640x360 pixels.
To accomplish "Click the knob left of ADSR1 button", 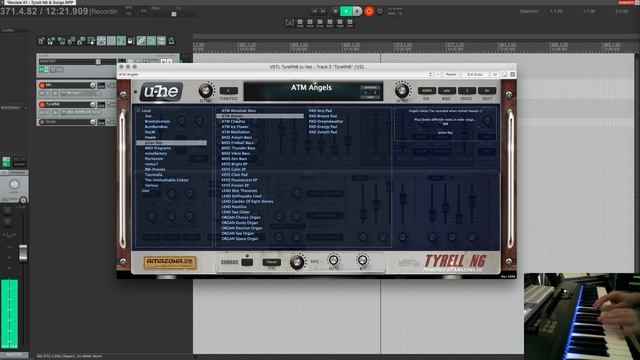I will (x=402, y=91).
